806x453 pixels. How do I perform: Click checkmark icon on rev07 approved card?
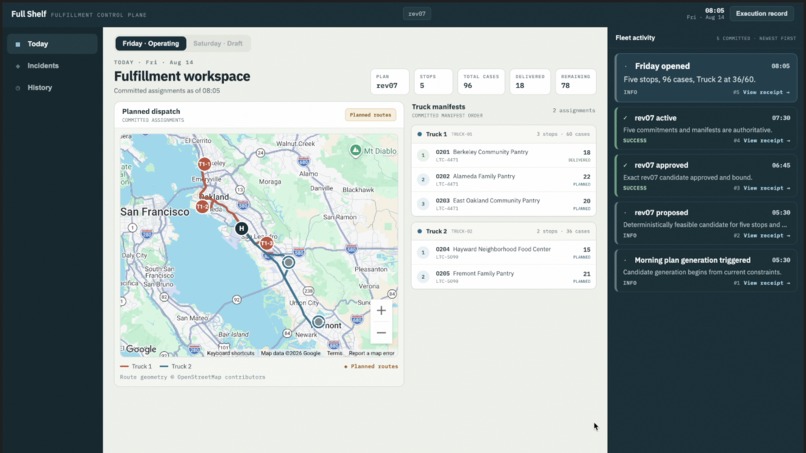coord(626,166)
